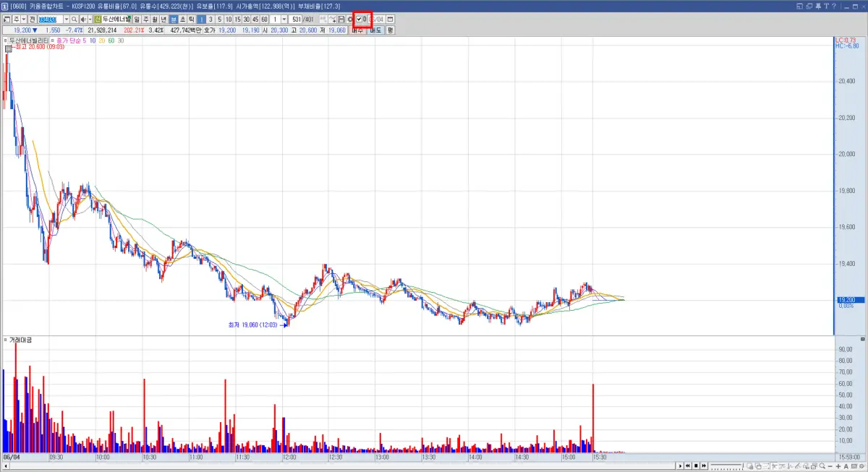Open the custom interval dropdown arrow
The width and height of the screenshot is (868, 472).
point(284,19)
